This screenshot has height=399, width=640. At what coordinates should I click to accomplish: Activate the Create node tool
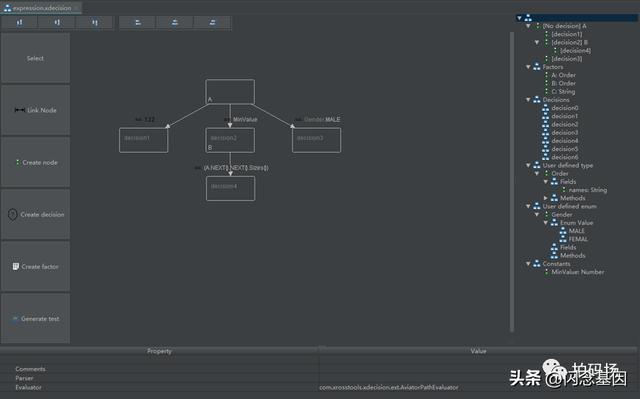[x=36, y=162]
